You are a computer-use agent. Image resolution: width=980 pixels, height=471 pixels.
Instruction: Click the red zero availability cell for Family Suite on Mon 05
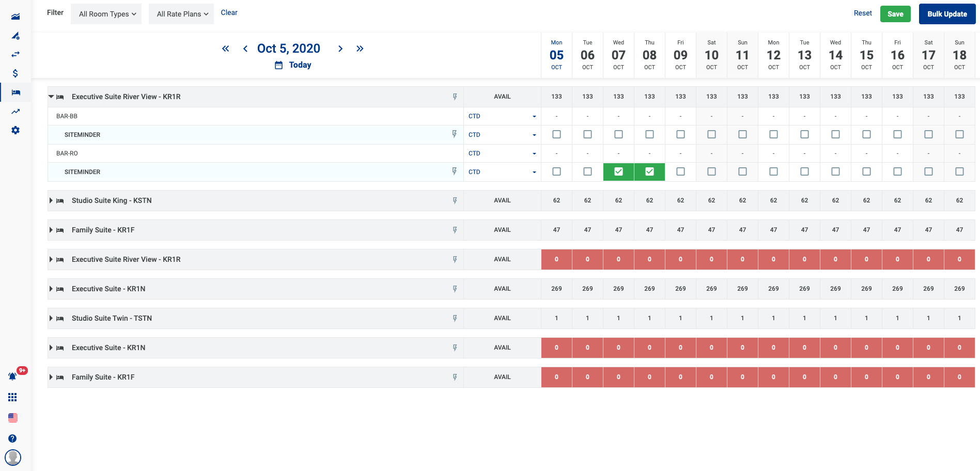click(556, 377)
